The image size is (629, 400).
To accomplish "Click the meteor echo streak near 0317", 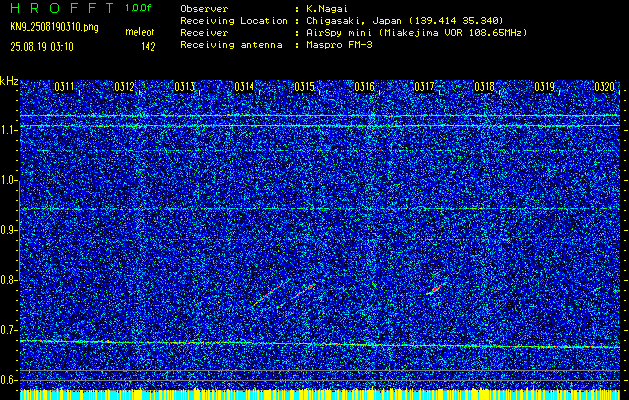I will pos(436,288).
